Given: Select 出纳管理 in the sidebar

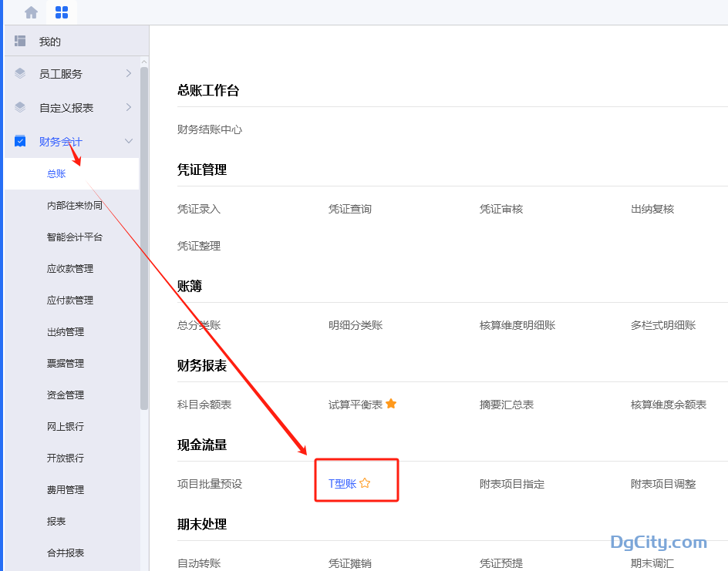Looking at the screenshot, I should tap(66, 332).
